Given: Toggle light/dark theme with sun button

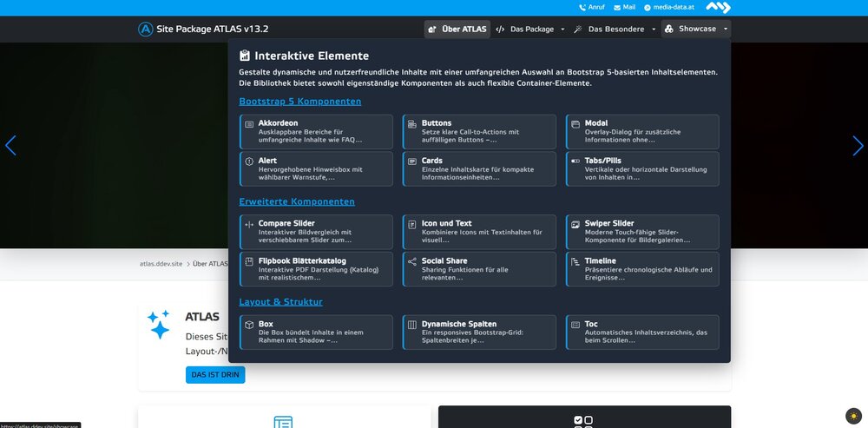Looking at the screenshot, I should (x=853, y=416).
